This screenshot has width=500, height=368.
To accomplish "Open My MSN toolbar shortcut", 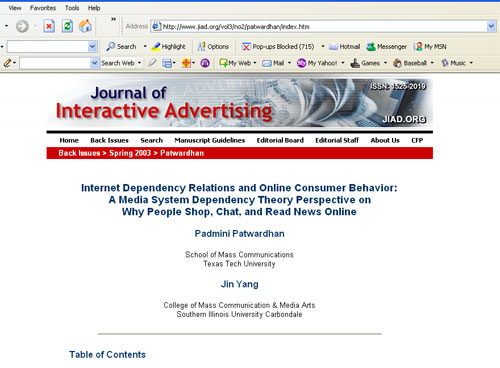I will click(430, 47).
